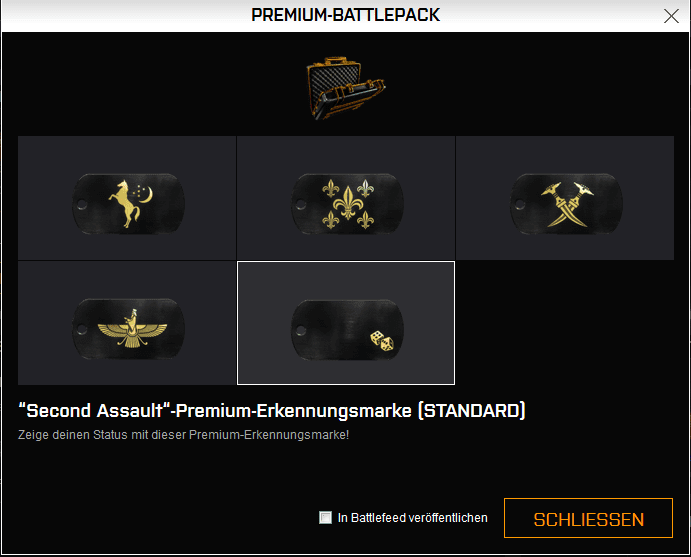Image resolution: width=691 pixels, height=557 pixels.
Task: Click the empty sixth reward slot
Action: coord(564,323)
